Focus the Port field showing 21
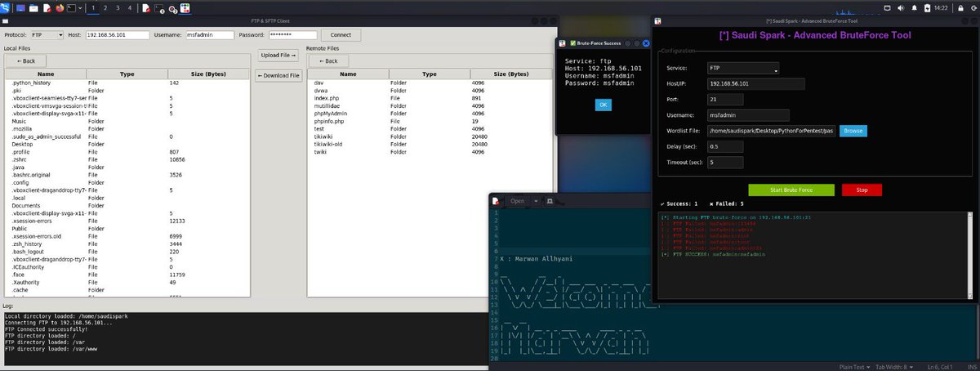The width and height of the screenshot is (980, 371). tap(725, 100)
